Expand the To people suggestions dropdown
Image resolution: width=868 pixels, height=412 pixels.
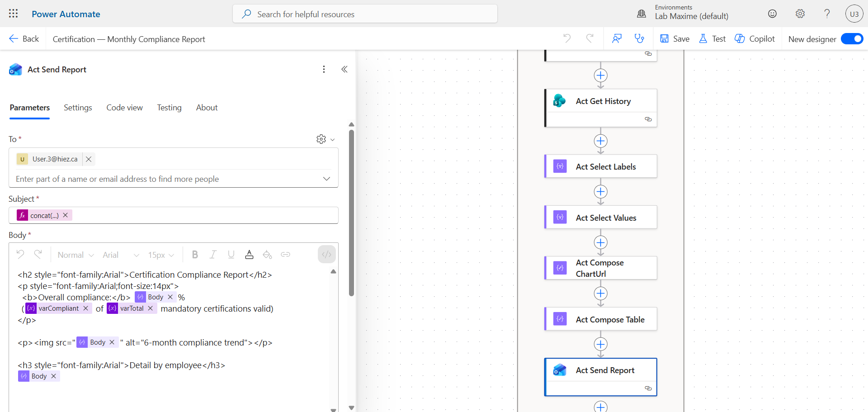(x=326, y=179)
